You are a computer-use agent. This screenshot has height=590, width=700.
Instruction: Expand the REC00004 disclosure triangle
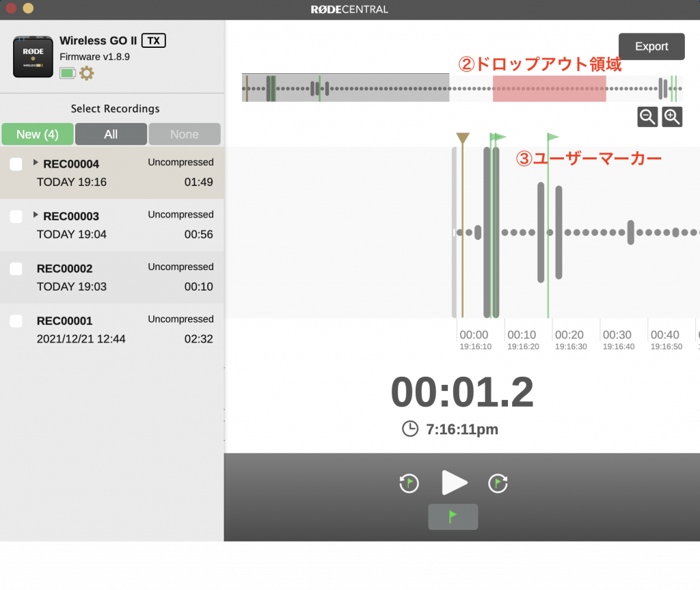pyautogui.click(x=36, y=163)
